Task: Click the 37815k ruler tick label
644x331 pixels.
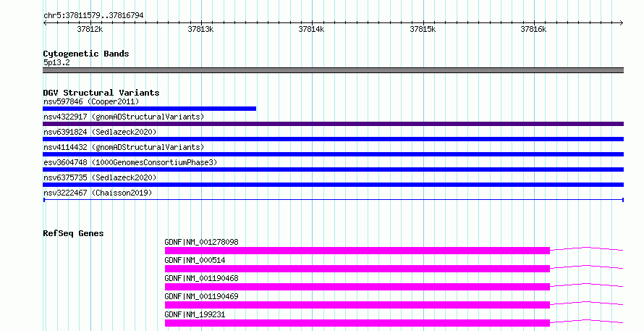Action: [x=423, y=29]
